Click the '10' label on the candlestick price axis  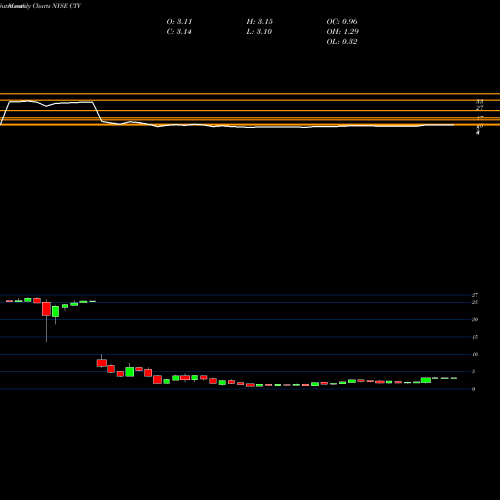pos(475,354)
